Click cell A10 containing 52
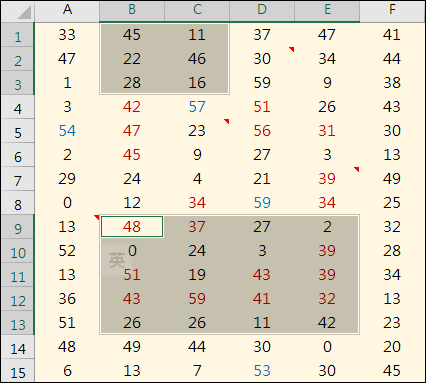 [67, 251]
